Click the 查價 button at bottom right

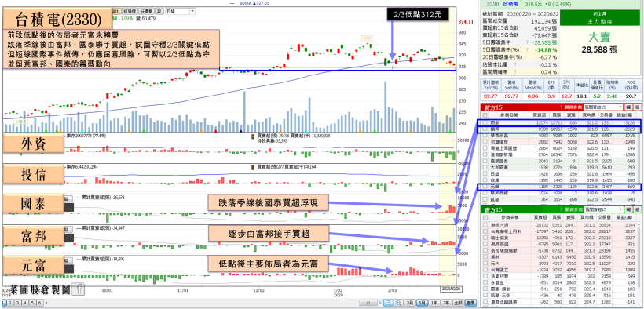(470, 303)
